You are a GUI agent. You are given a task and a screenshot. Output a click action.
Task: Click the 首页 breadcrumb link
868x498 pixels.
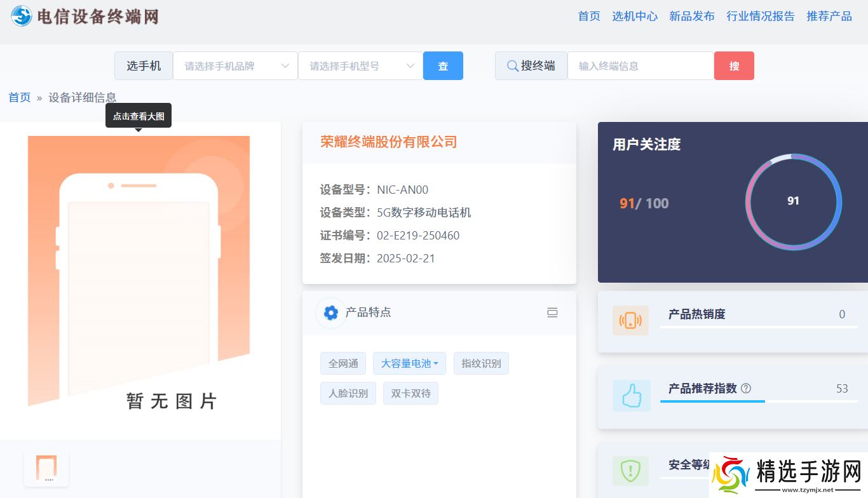coord(19,98)
